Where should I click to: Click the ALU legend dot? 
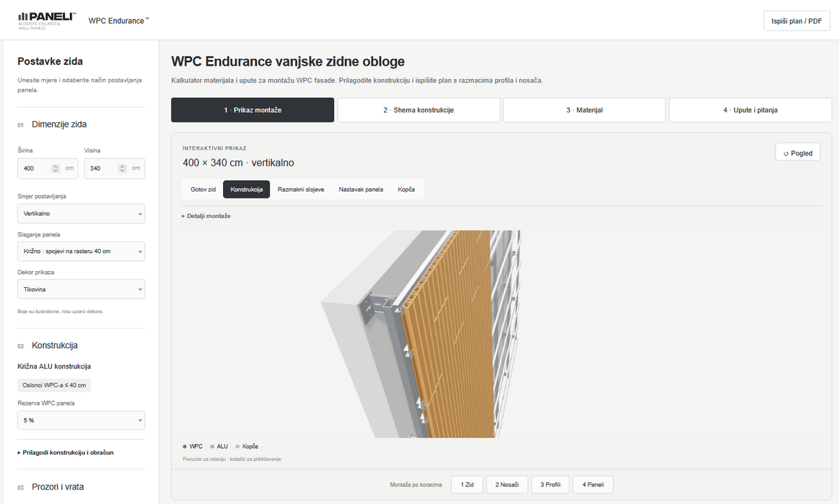click(x=212, y=446)
